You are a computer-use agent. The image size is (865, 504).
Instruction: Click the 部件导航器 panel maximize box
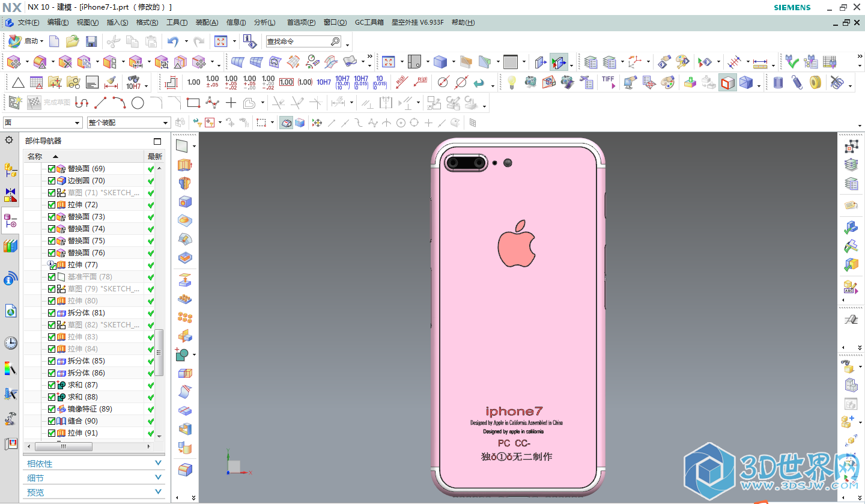pos(157,141)
